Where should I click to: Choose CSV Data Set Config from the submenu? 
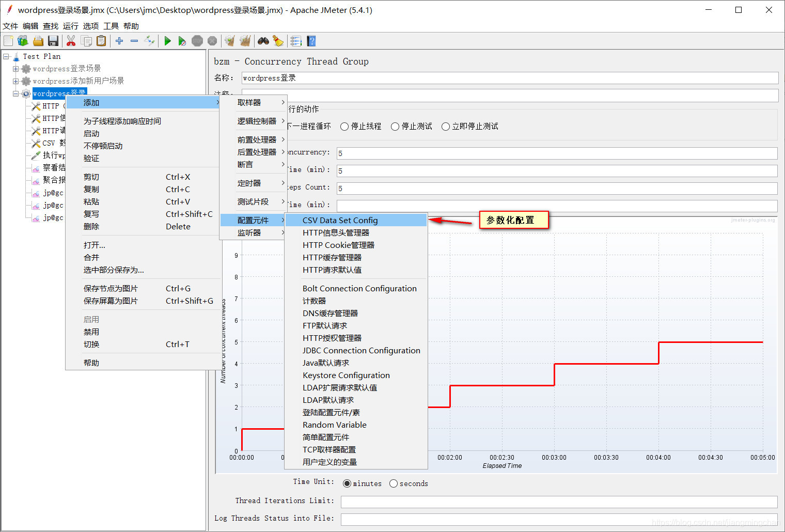(356, 220)
